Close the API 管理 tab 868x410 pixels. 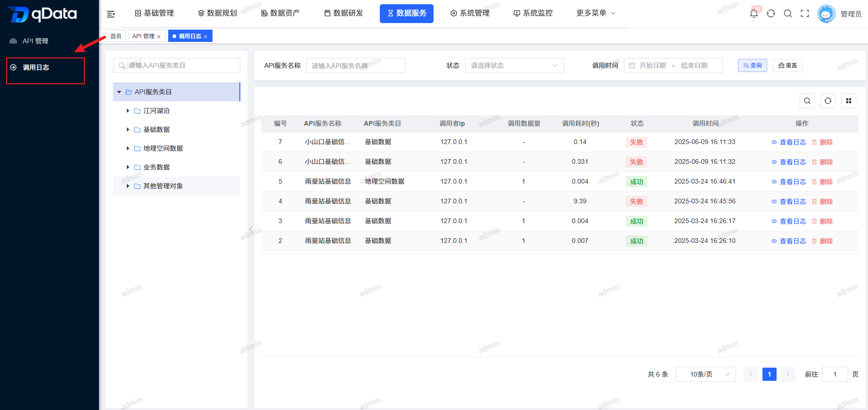159,37
